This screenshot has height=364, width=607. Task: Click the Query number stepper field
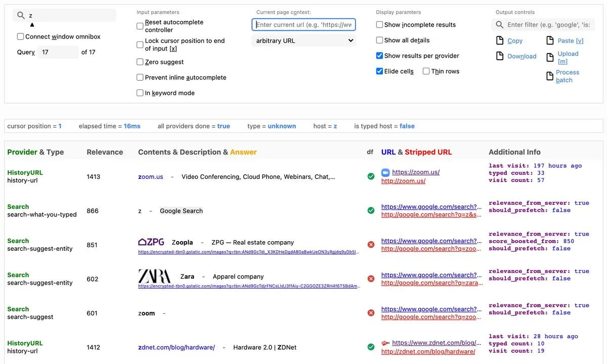(58, 52)
